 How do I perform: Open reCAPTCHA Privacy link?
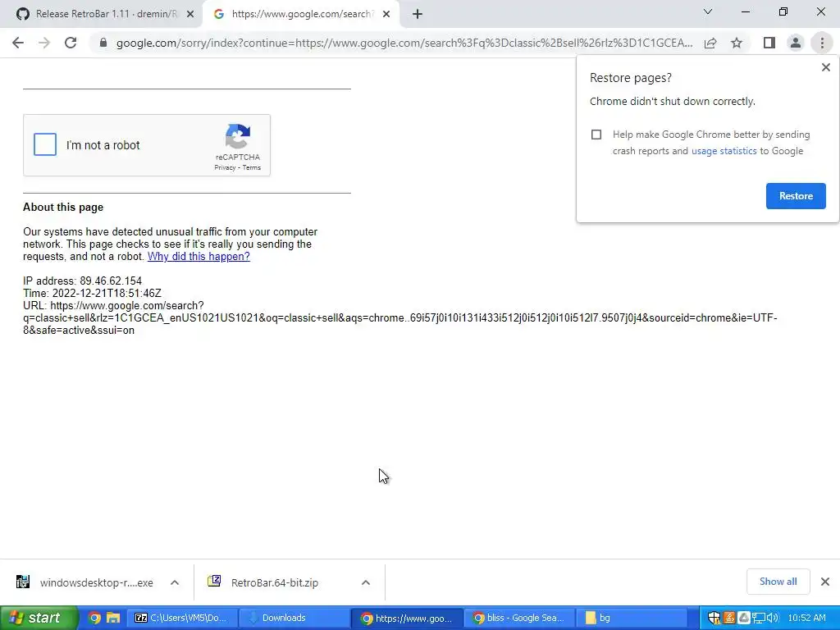[x=225, y=167]
